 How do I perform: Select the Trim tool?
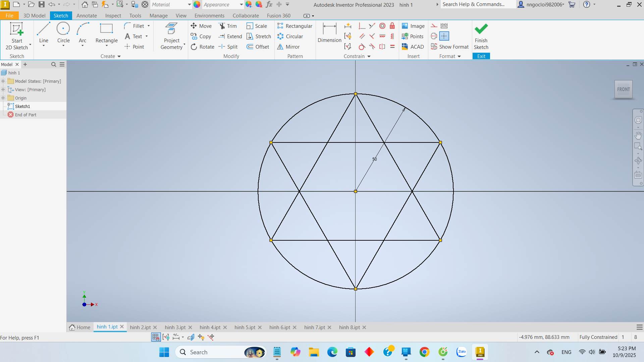pos(228,26)
